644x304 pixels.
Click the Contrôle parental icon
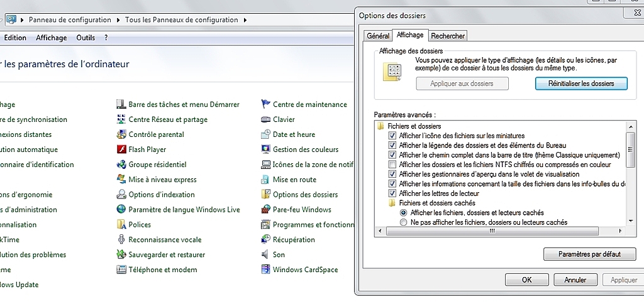(121, 134)
